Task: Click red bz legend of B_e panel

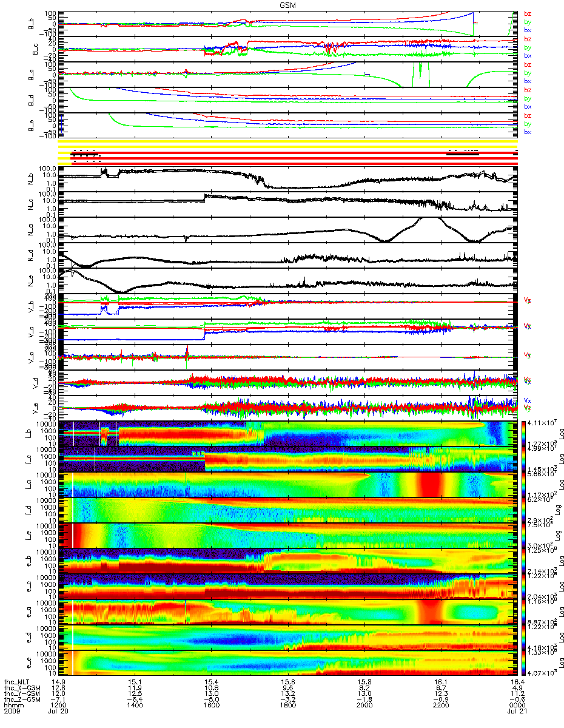Action: tap(528, 115)
